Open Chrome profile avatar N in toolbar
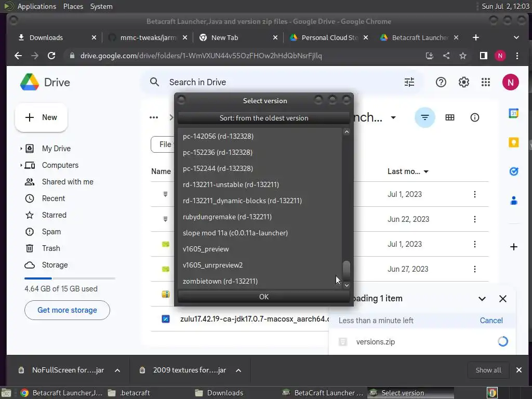The width and height of the screenshot is (532, 399). click(500, 56)
